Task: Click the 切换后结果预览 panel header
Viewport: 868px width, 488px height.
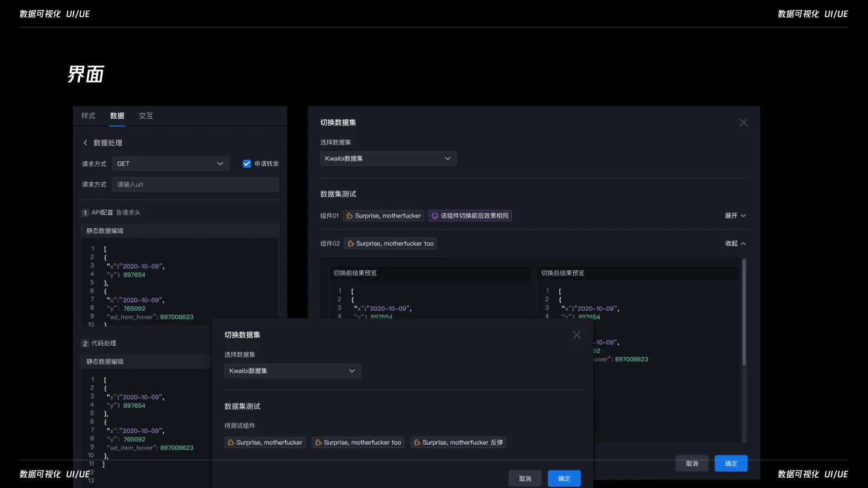Action: tap(637, 273)
